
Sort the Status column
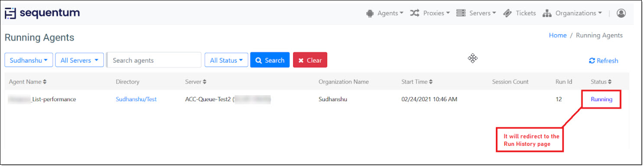tap(610, 82)
